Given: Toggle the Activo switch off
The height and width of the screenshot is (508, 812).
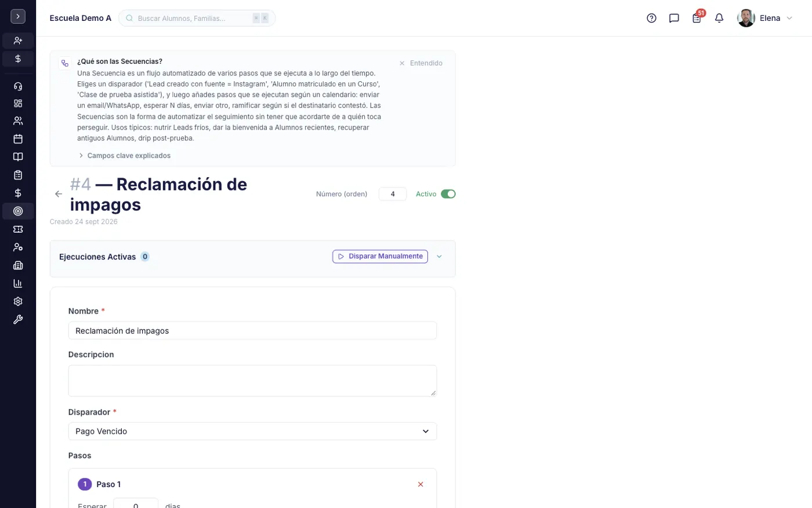Looking at the screenshot, I should click(x=448, y=194).
